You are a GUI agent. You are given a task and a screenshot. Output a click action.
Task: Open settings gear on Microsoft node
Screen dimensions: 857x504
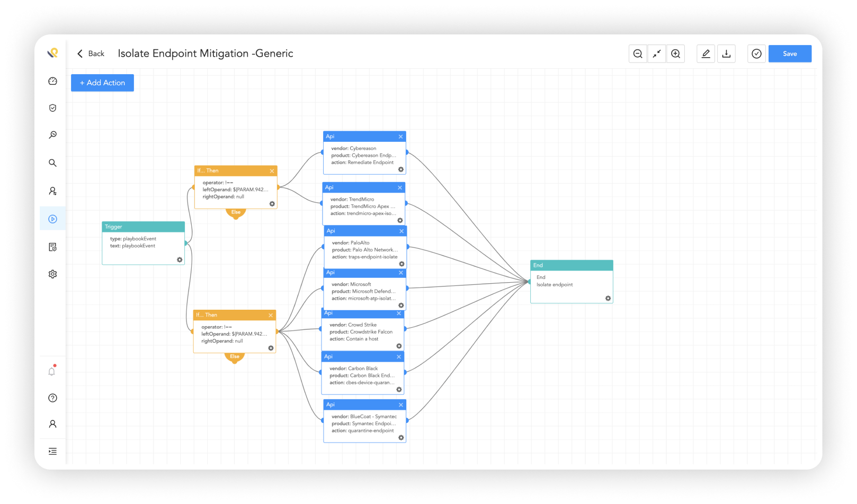point(401,305)
